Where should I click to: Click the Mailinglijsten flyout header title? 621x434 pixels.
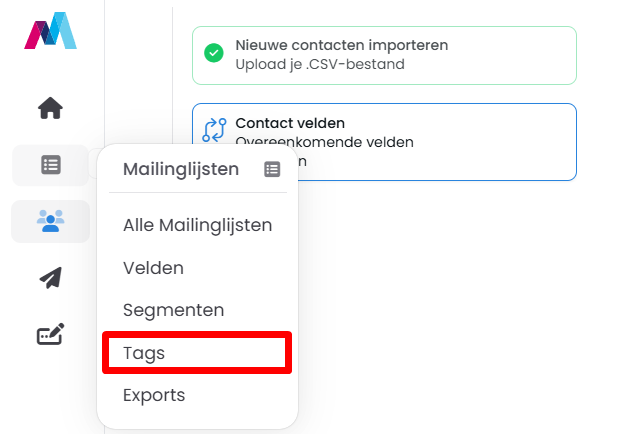(181, 169)
